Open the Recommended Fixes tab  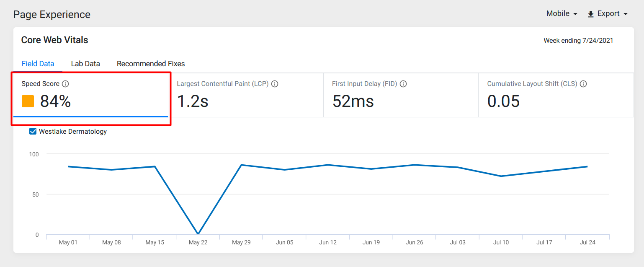(x=151, y=64)
